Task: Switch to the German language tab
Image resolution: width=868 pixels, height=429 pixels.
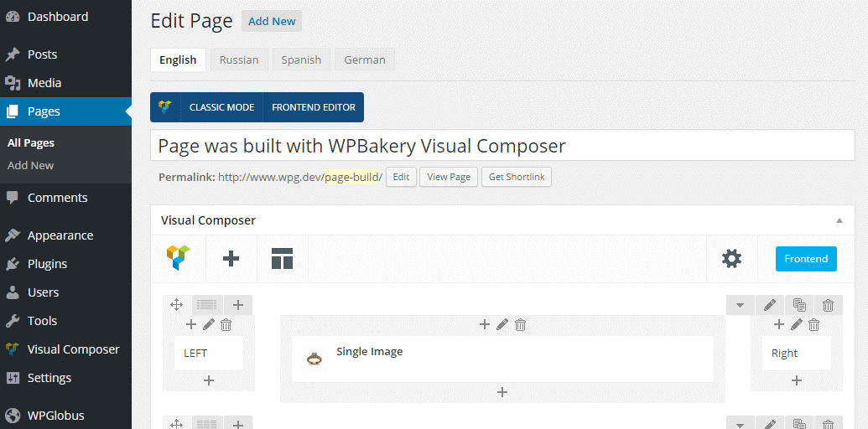Action: 365,59
